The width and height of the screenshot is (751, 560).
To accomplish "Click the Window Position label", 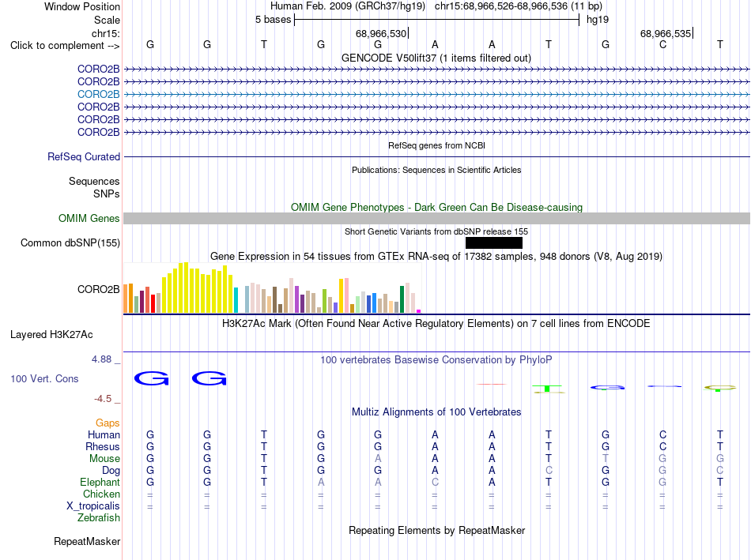I will [x=82, y=6].
